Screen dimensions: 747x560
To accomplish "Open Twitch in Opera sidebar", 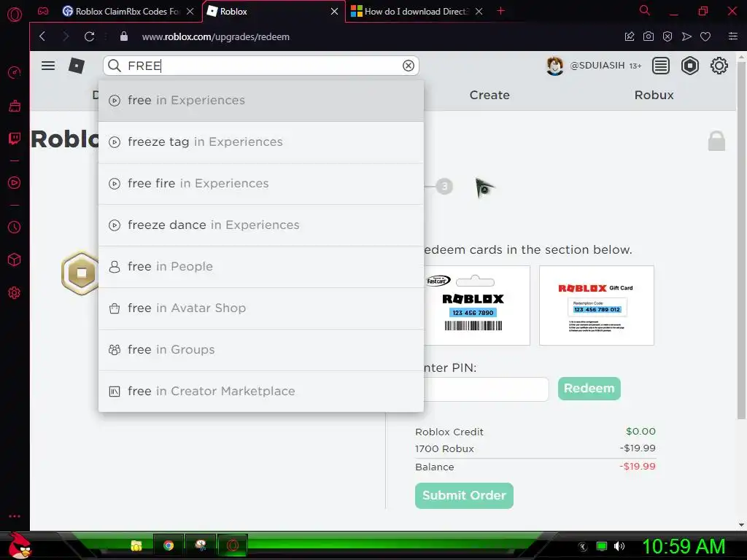I will (x=15, y=139).
